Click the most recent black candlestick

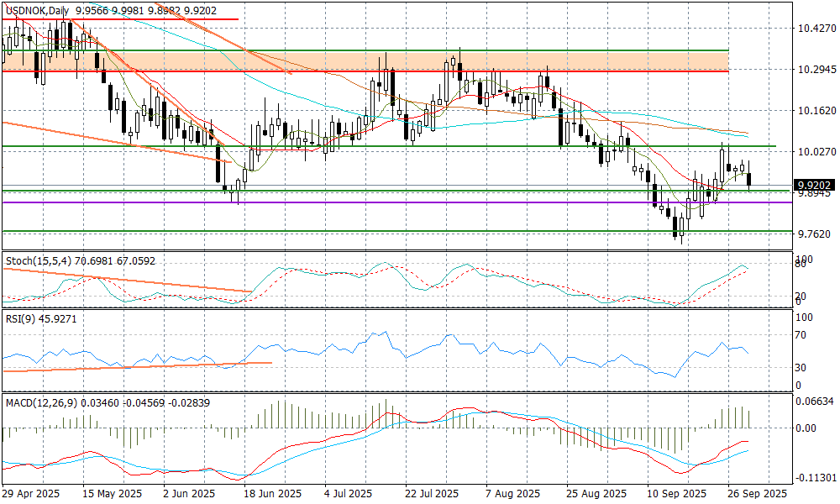tap(749, 180)
